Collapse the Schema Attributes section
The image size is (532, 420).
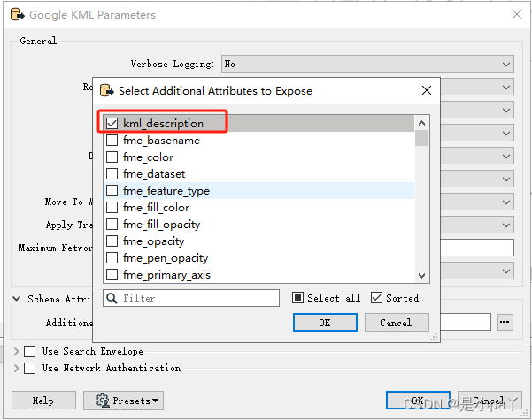[x=16, y=299]
